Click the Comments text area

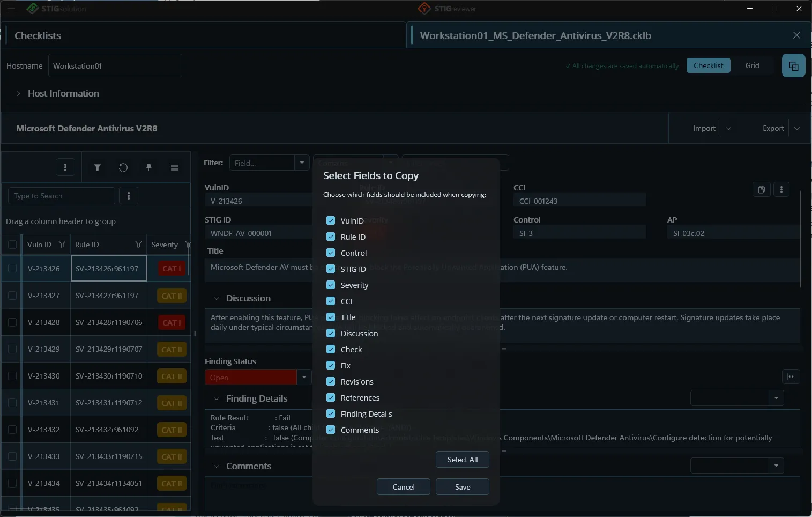(502, 493)
